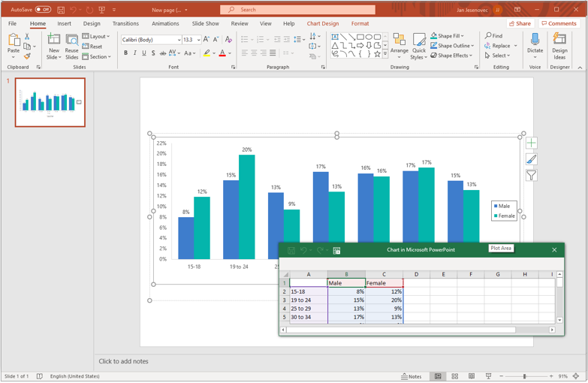Click the Dictate microphone icon
Viewport: 588px width, 383px height.
coord(535,41)
